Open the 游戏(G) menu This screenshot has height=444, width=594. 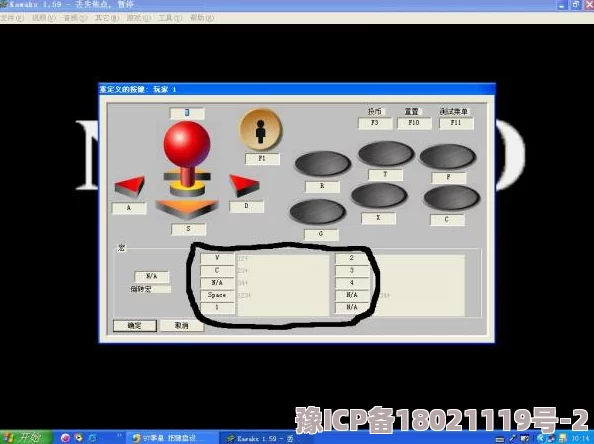[x=139, y=18]
